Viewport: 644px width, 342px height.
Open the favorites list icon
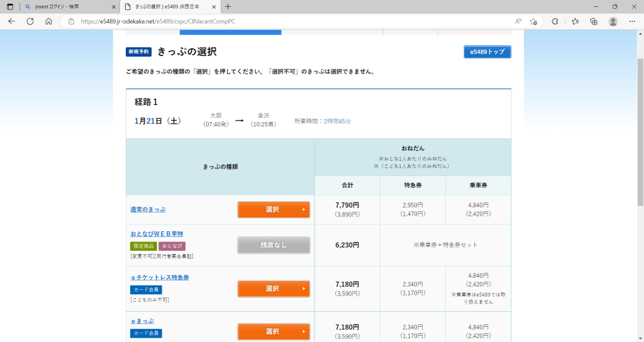click(x=575, y=21)
